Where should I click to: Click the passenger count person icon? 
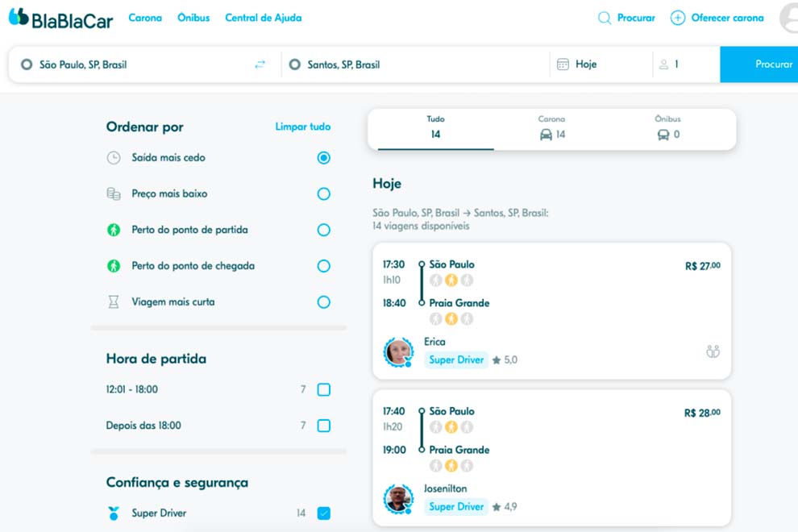(x=663, y=64)
